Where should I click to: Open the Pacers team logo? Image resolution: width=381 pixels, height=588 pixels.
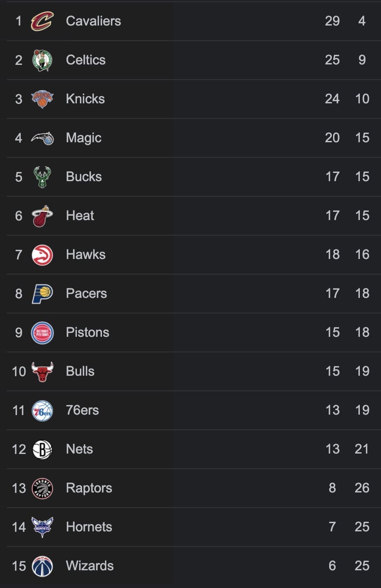(42, 294)
